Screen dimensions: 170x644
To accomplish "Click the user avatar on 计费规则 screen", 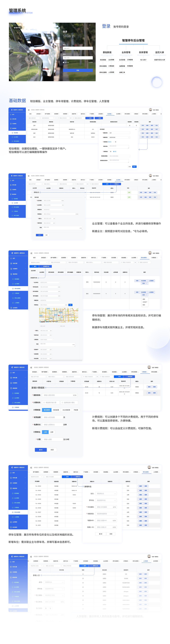I will (149, 367).
